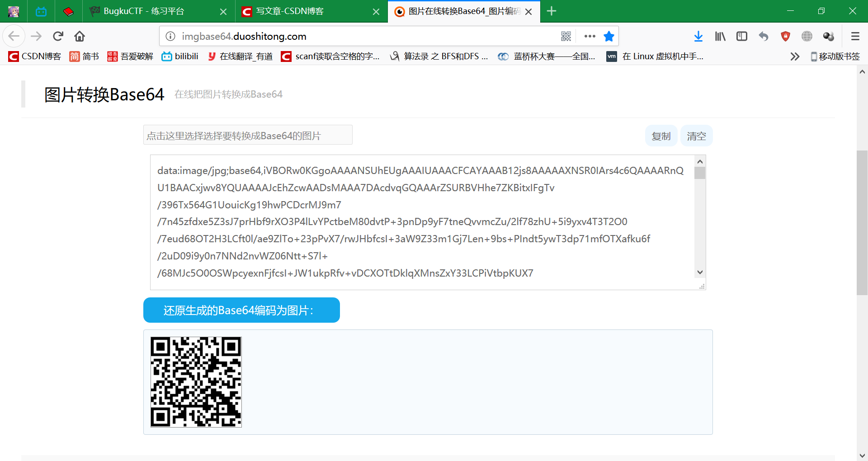Screen dimensions: 868x461
Task: Click the 复制 copy button
Action: 661,136
